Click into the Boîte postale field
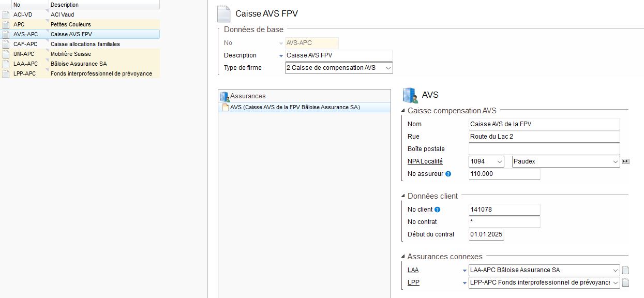The height and width of the screenshot is (298, 644). 544,149
